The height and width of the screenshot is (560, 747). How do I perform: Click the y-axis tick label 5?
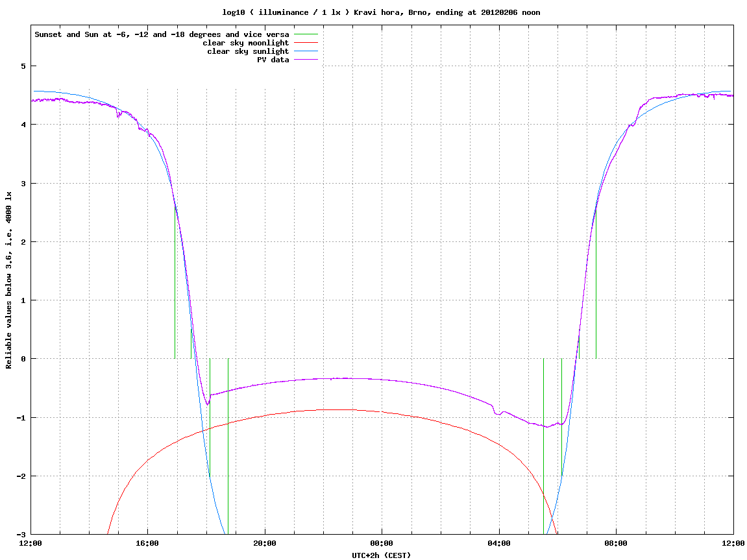[23, 66]
